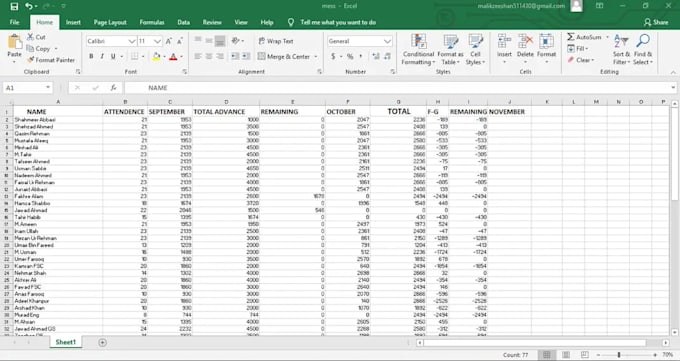Screen dimensions: 680x361
Task: Switch to the Insert tab
Action: coord(73,22)
